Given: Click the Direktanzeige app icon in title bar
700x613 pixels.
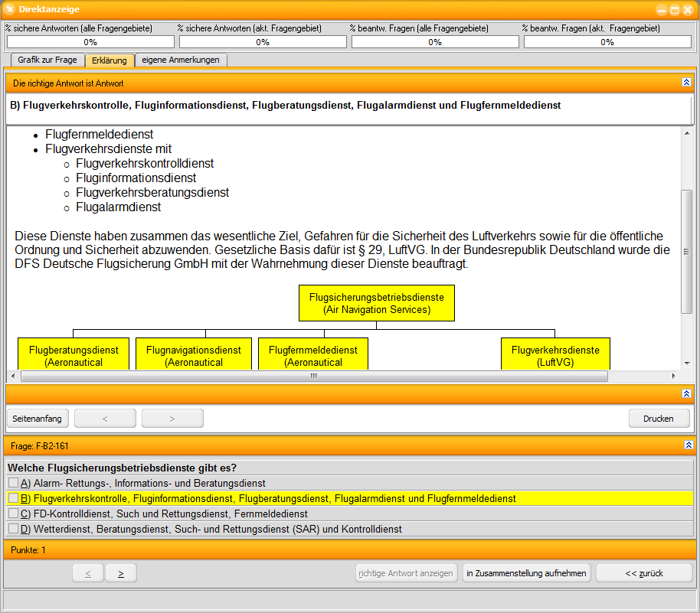Looking at the screenshot, I should point(9,9).
